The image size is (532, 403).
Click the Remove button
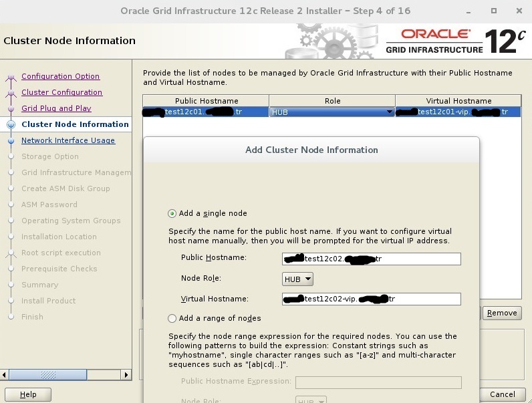(502, 313)
